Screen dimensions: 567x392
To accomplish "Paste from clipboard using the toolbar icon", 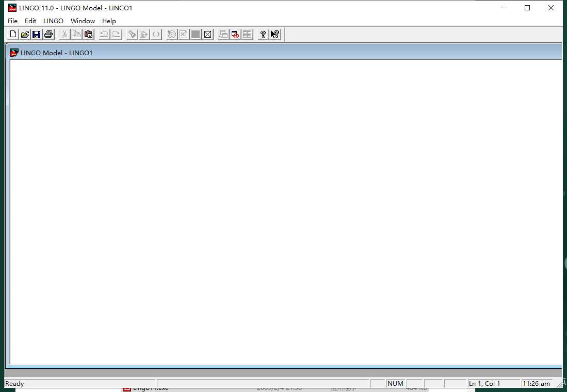I will pyautogui.click(x=88, y=35).
